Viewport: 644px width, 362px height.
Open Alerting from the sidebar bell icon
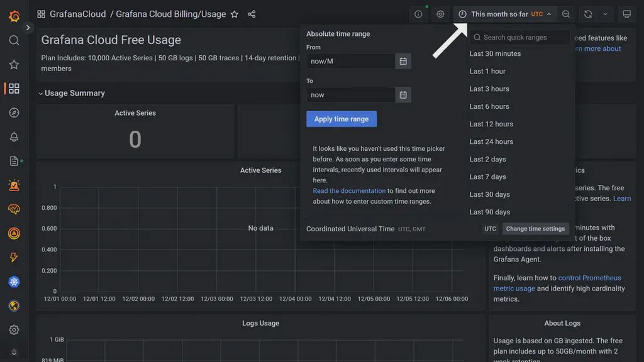coord(14,136)
